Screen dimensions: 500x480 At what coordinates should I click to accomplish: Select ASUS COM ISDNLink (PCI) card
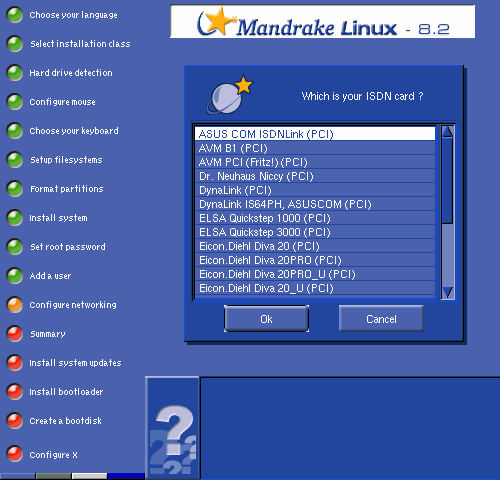[x=315, y=134]
